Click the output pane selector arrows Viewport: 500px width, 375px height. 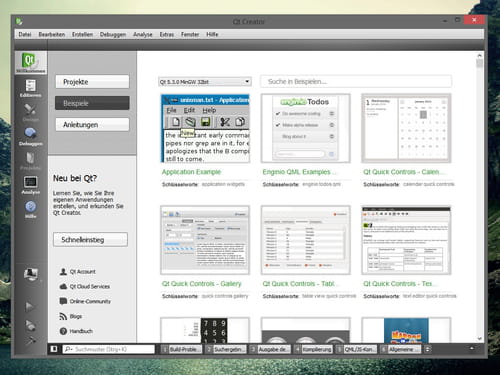coord(427,349)
